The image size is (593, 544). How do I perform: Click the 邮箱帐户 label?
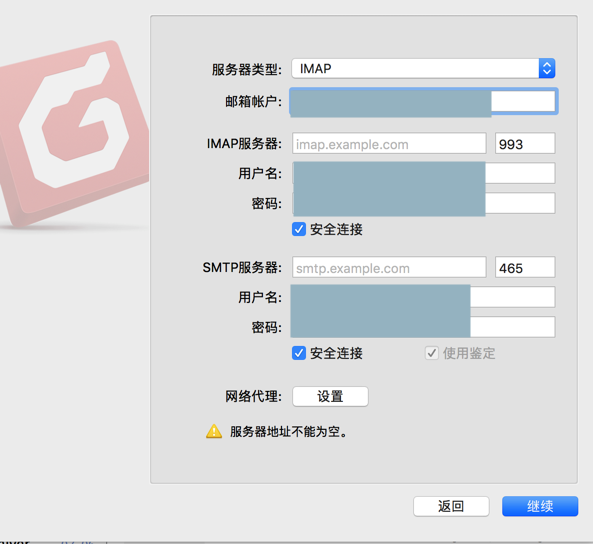click(253, 101)
